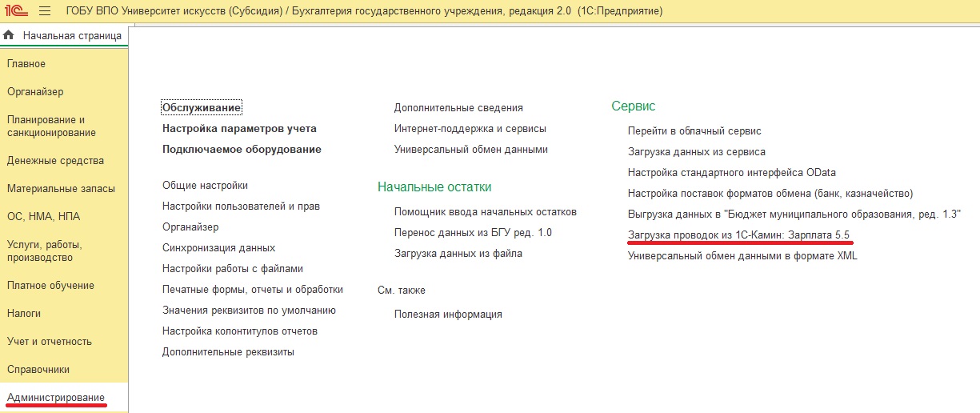
Task: Open Материальные запасы section
Action: pos(61,189)
